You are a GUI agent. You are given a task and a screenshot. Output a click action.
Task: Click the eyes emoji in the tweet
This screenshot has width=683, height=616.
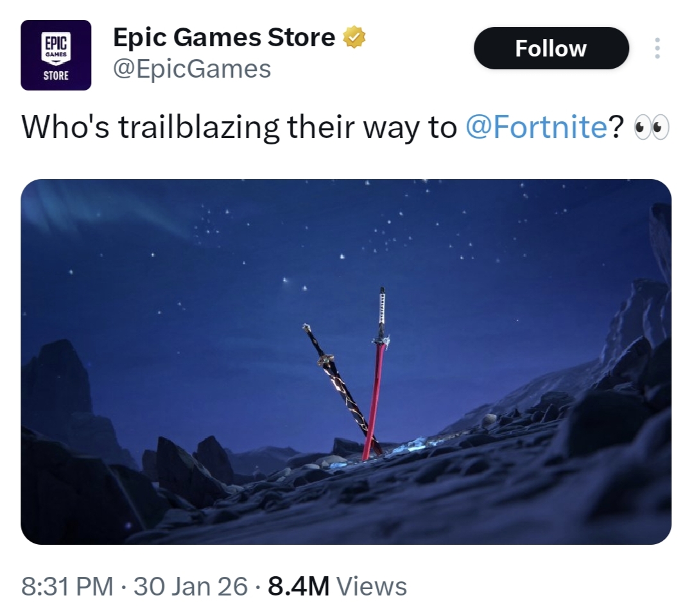click(x=651, y=127)
